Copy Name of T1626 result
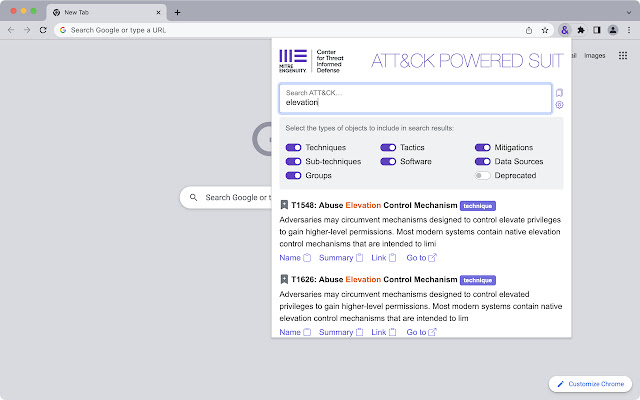 [x=295, y=332]
